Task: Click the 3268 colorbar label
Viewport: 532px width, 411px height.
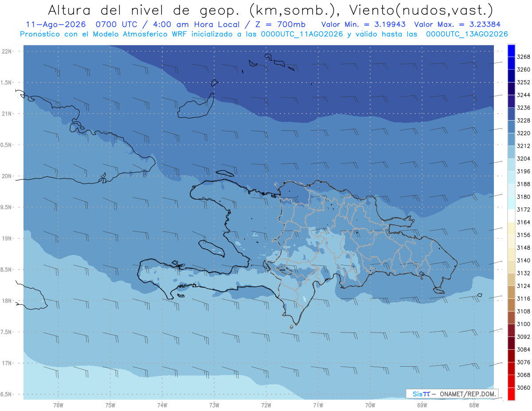Action: click(524, 57)
